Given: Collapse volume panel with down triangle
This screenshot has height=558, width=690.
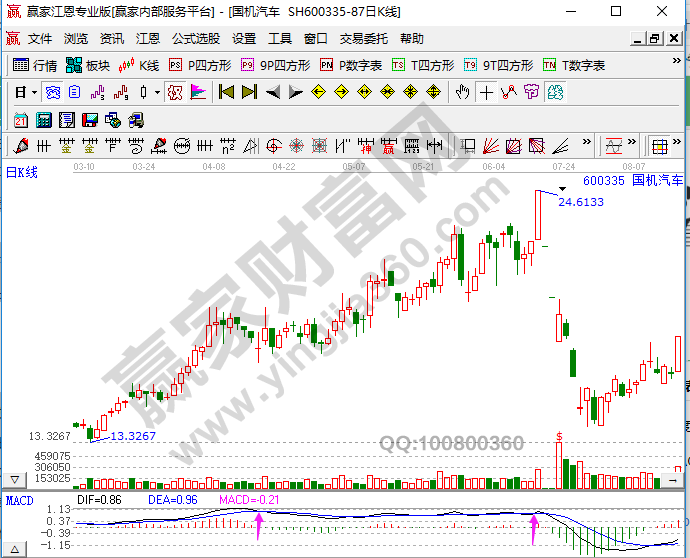Looking at the screenshot, I should [x=13, y=480].
